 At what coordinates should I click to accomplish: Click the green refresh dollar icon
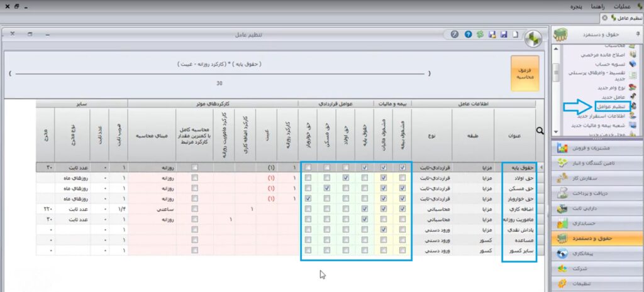coord(480,35)
